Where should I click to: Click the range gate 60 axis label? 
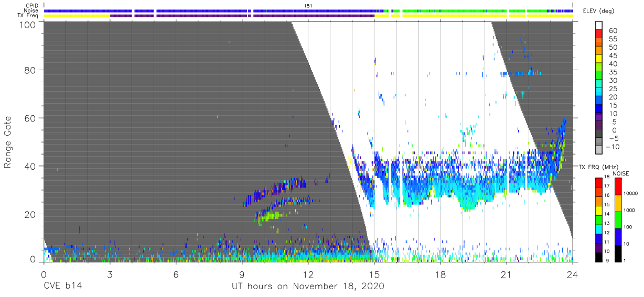pyautogui.click(x=29, y=118)
